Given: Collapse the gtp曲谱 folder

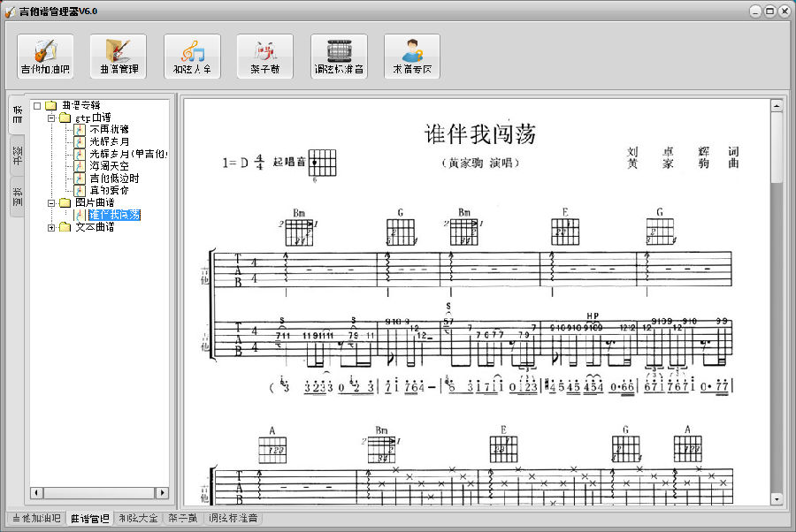Looking at the screenshot, I should pyautogui.click(x=51, y=118).
